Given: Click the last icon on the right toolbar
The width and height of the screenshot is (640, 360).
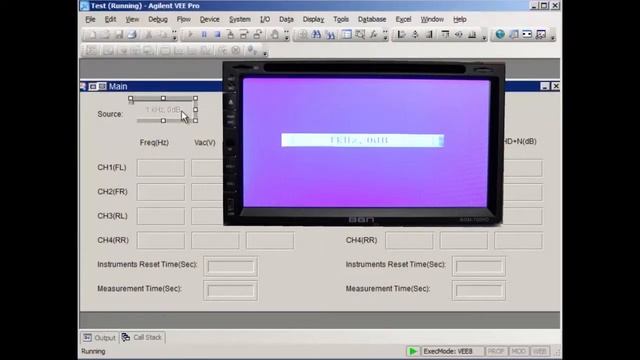Looking at the screenshot, I should tap(541, 35).
